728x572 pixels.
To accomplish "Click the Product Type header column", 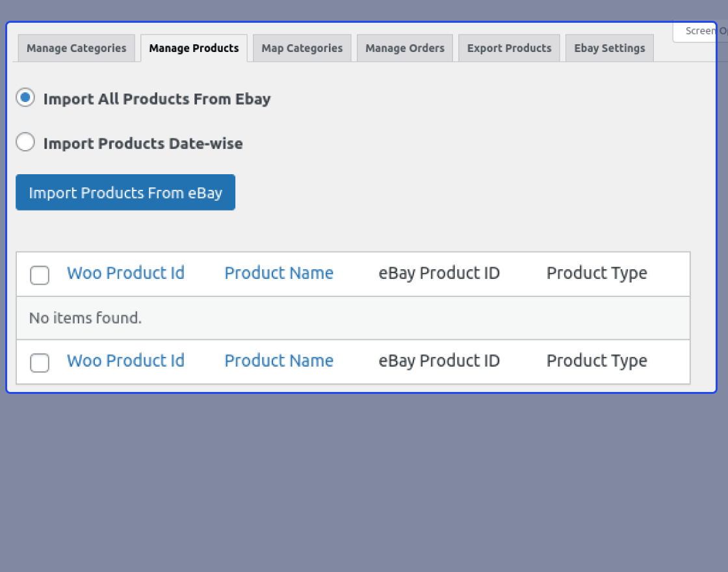I will (596, 273).
